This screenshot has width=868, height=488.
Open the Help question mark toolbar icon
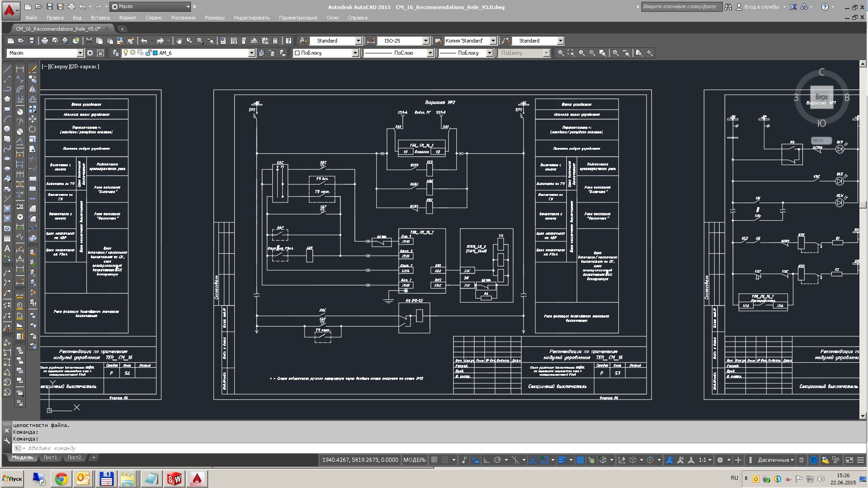pyautogui.click(x=289, y=41)
